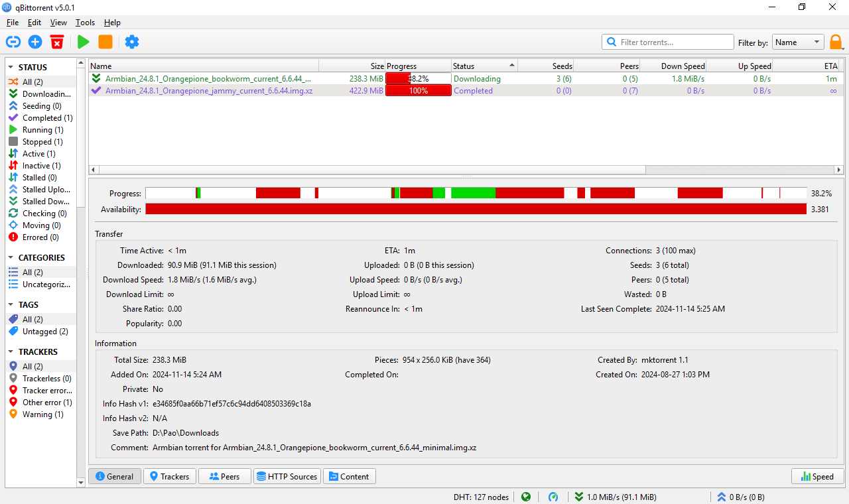Image resolution: width=849 pixels, height=504 pixels.
Task: Open the Options settings gear
Action: click(x=131, y=41)
